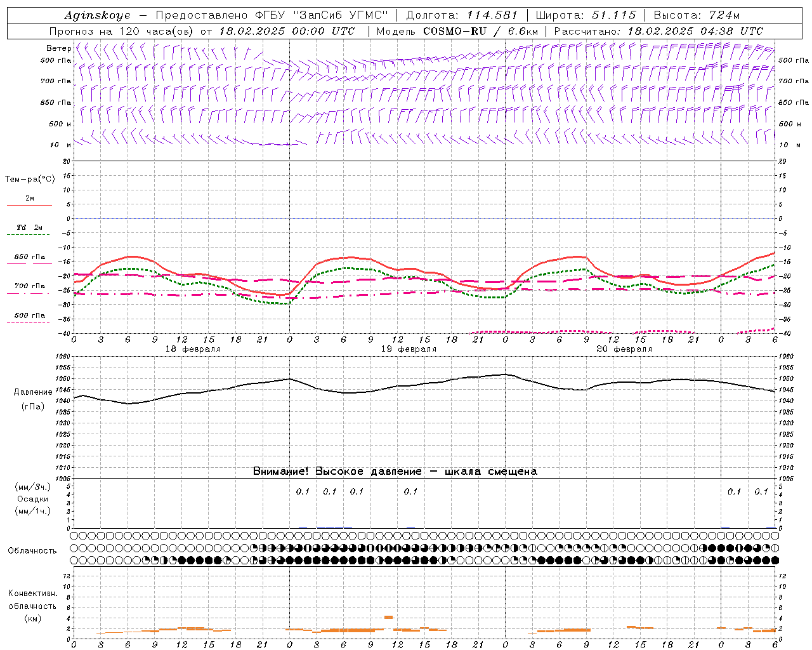This screenshot has width=812, height=650.
Task: Click the Конвективн. convective cloud label
Action: [32, 594]
